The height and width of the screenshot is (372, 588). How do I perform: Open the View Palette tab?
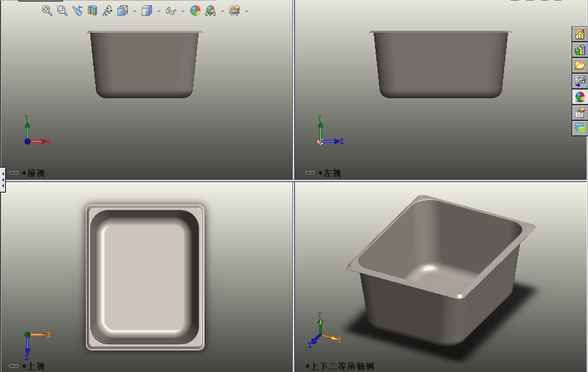579,81
